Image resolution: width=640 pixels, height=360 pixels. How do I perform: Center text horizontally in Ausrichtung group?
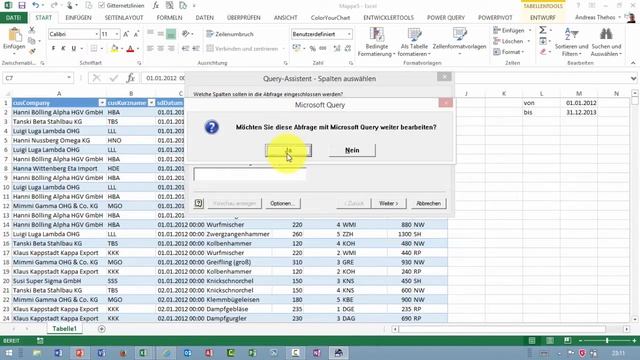click(160, 49)
